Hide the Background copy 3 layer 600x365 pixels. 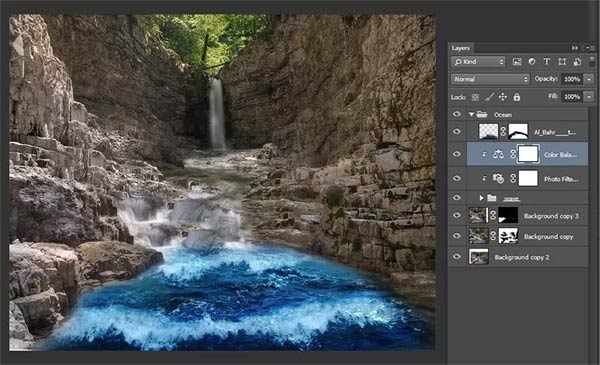457,215
